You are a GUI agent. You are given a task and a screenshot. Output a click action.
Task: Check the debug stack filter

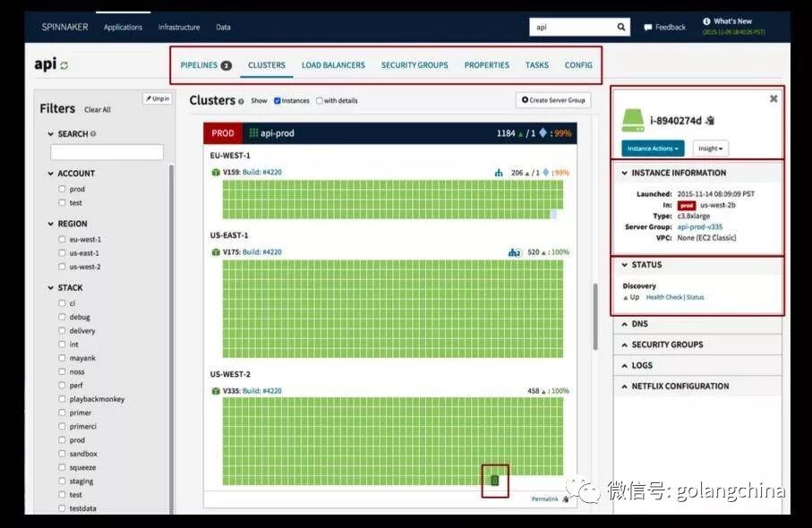[62, 316]
